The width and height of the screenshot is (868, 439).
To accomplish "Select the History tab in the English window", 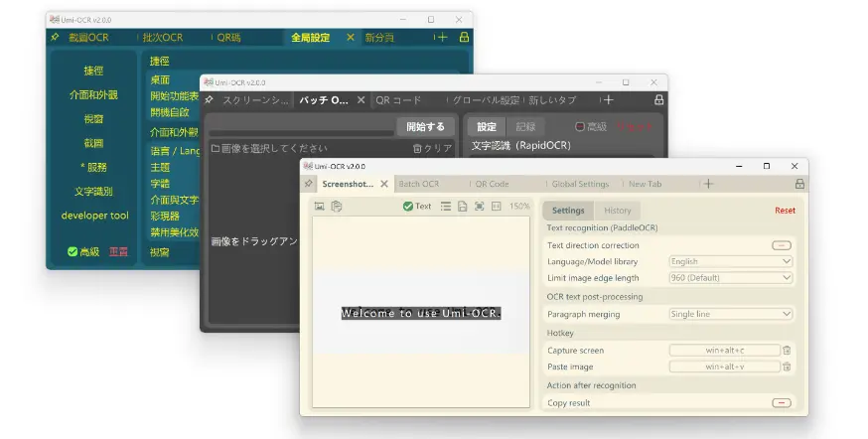I will pyautogui.click(x=617, y=211).
